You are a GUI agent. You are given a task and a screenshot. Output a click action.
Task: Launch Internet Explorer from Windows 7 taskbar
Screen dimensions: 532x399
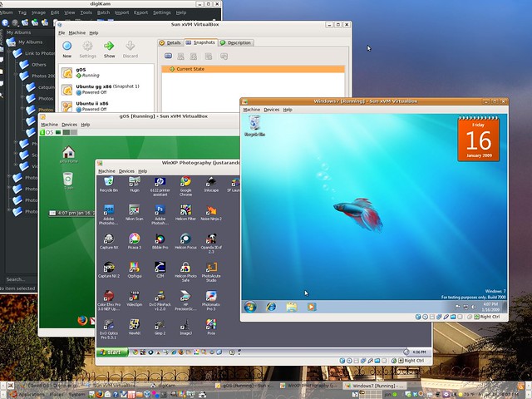(x=271, y=307)
